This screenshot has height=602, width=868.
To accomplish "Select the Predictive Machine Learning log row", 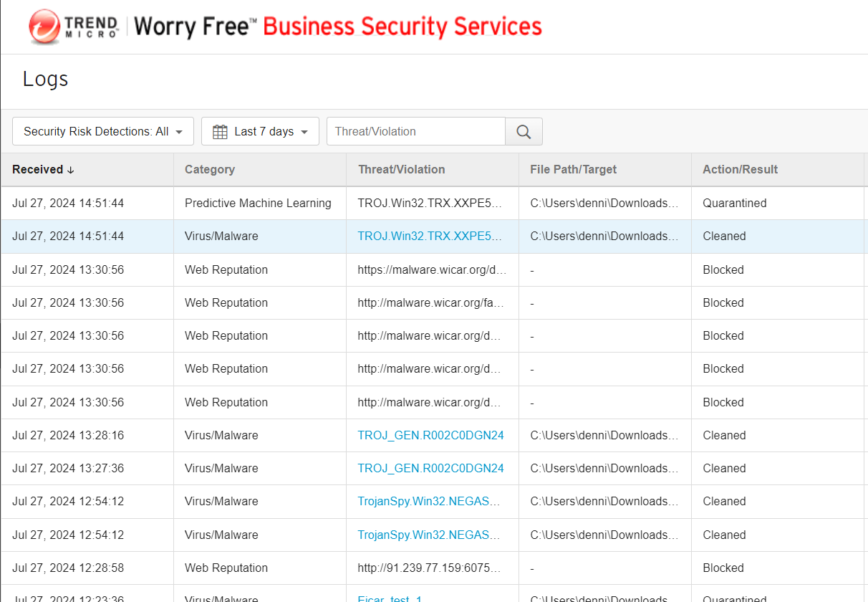I will [x=258, y=204].
